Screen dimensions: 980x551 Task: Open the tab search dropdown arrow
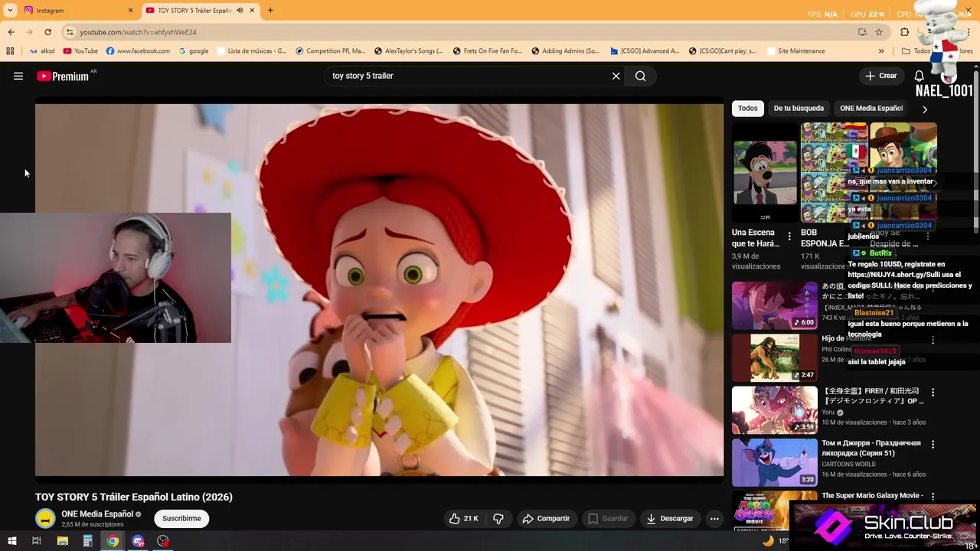tap(10, 11)
